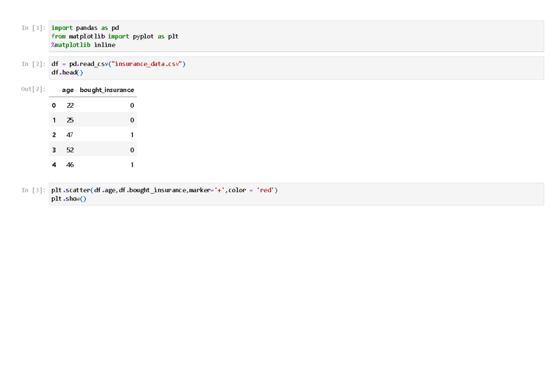Click row index 4 in dataframe output
Screen dimensions: 555x392
coord(54,165)
